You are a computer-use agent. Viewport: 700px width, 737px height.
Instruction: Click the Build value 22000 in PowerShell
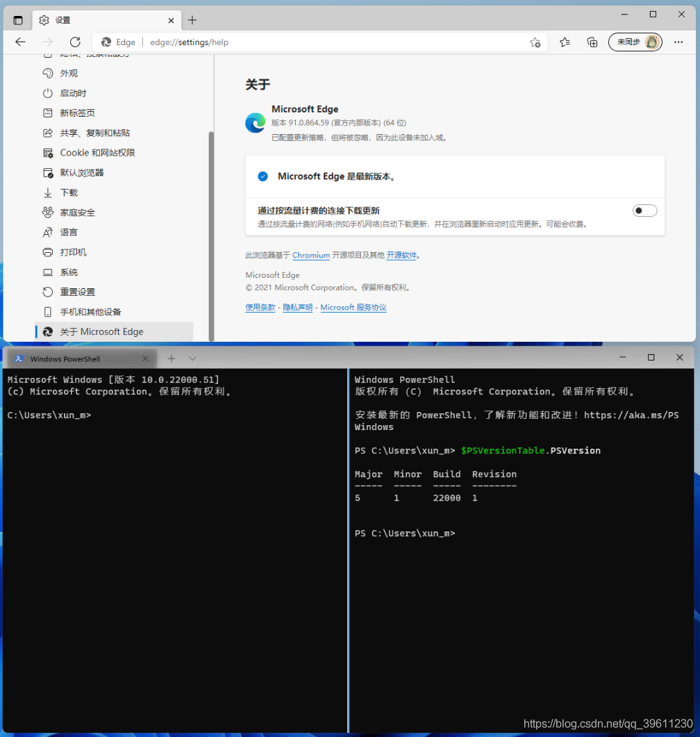coord(447,498)
